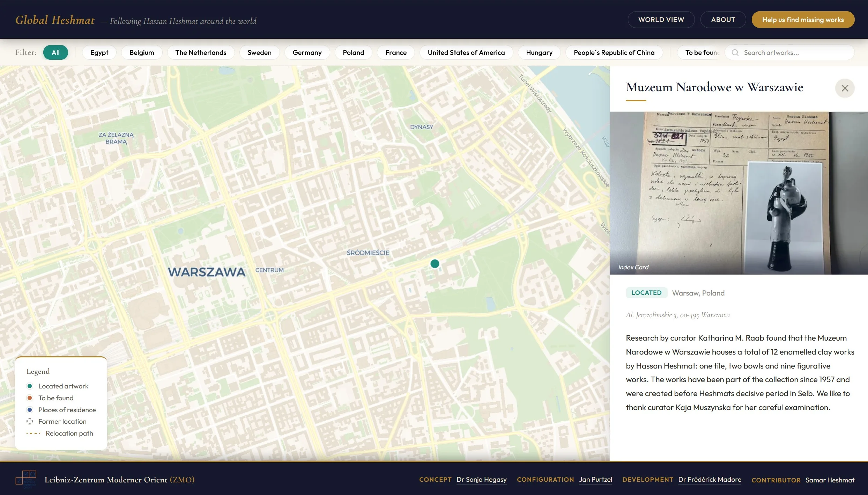The height and width of the screenshot is (495, 868).
Task: Filter artworks by Germany
Action: coord(307,52)
